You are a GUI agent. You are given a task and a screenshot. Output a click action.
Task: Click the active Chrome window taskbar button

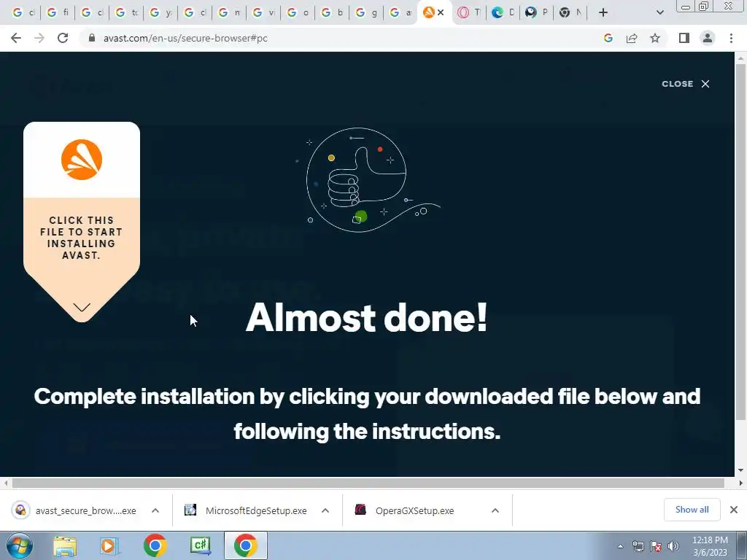[x=246, y=545]
